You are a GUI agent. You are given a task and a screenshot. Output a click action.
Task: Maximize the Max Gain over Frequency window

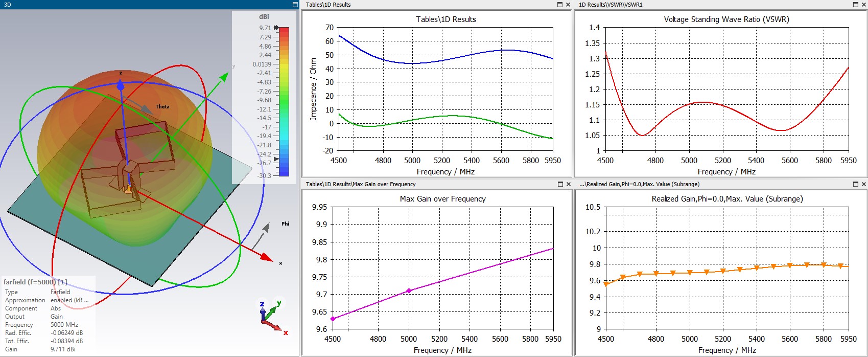(x=560, y=184)
